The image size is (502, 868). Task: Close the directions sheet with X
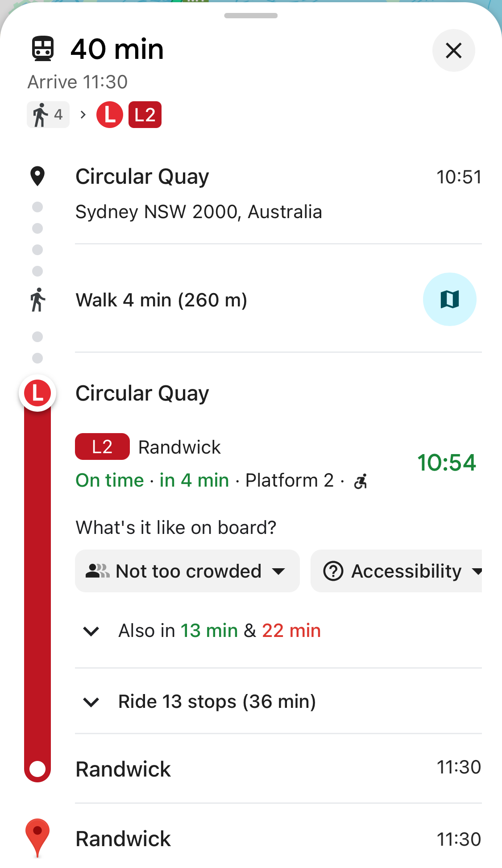(453, 50)
